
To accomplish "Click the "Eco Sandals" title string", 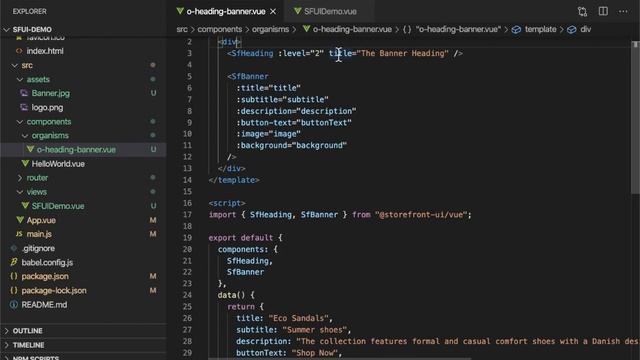I will coord(299,318).
